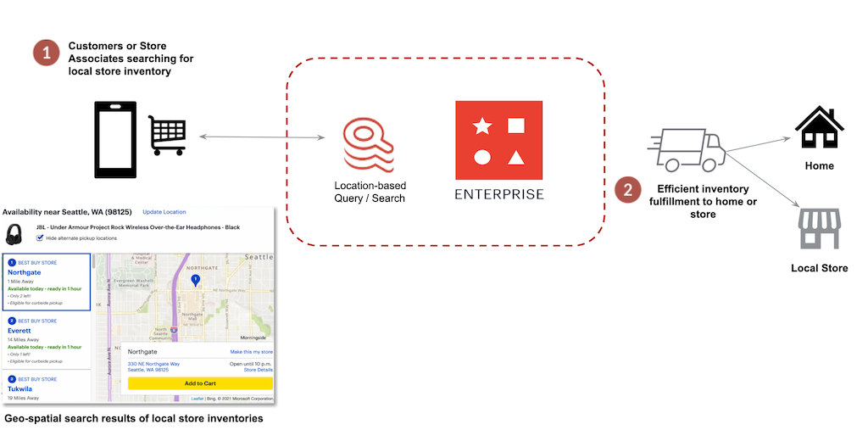The height and width of the screenshot is (441, 868).
Task: Click 'Availability near Seattle, WA (98125)' heading
Action: pos(67,212)
